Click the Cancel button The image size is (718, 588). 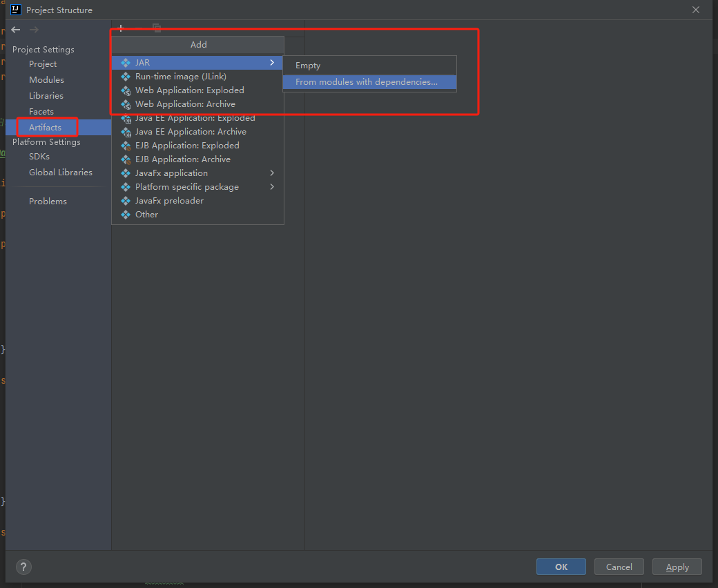(x=619, y=567)
